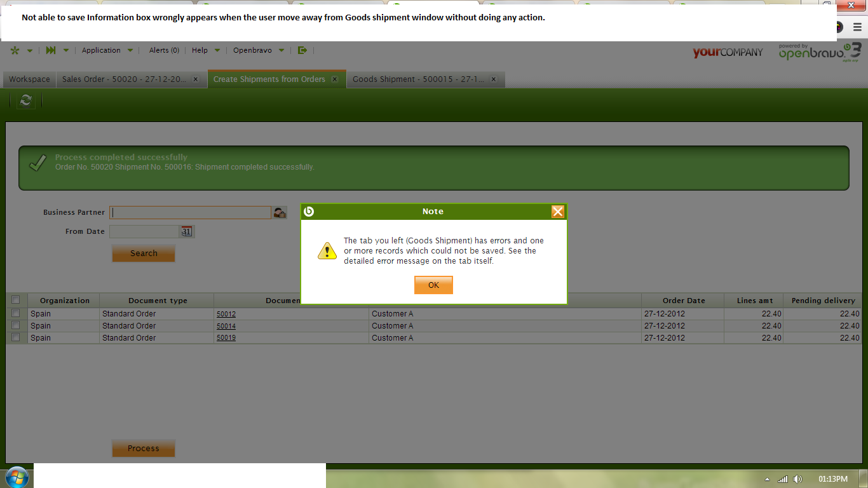
Task: Open document link 50019
Action: (x=226, y=338)
